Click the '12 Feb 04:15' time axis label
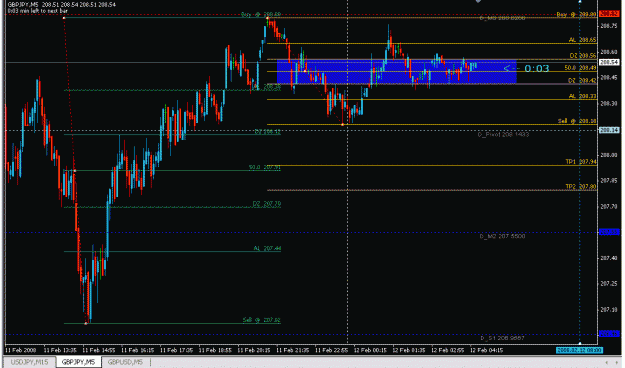 [x=486, y=350]
